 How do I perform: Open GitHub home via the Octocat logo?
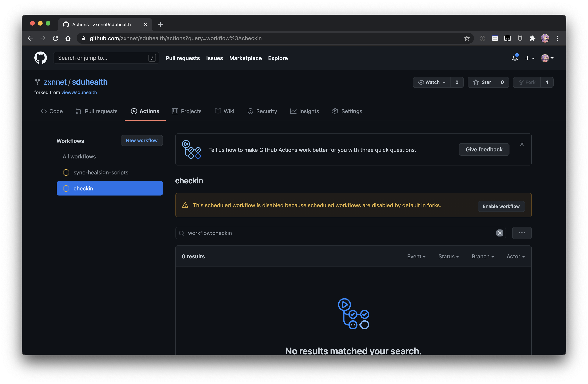tap(40, 58)
